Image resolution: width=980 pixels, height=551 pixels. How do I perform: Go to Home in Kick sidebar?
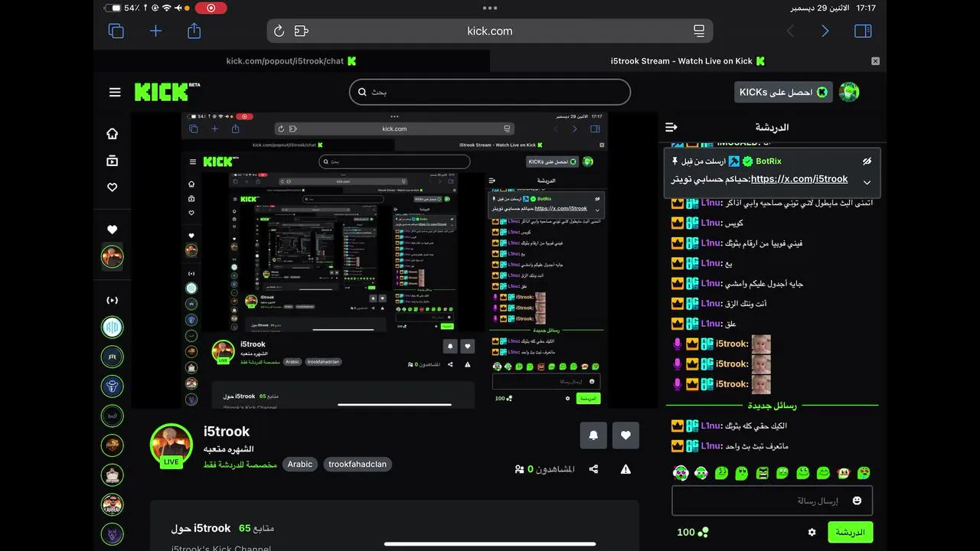[113, 133]
